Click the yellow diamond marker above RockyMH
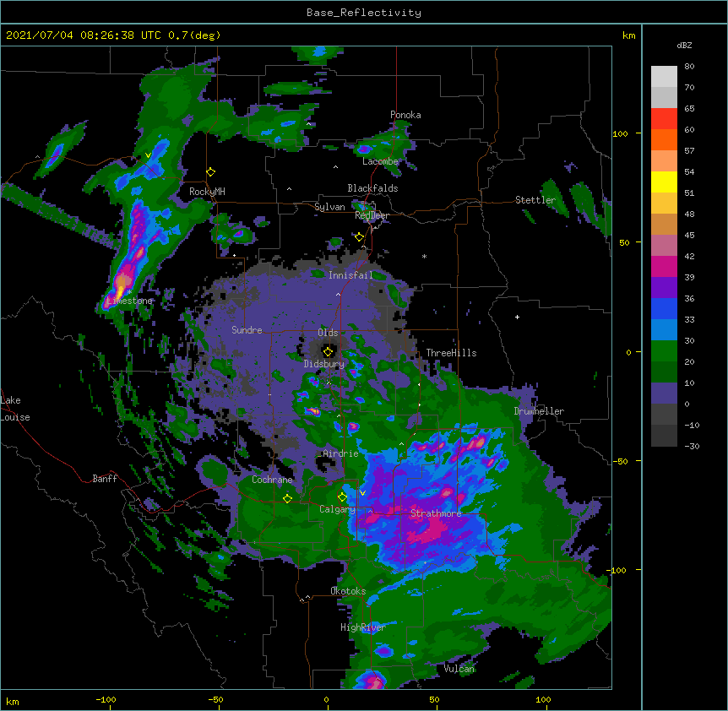This screenshot has height=711, width=728. click(210, 172)
